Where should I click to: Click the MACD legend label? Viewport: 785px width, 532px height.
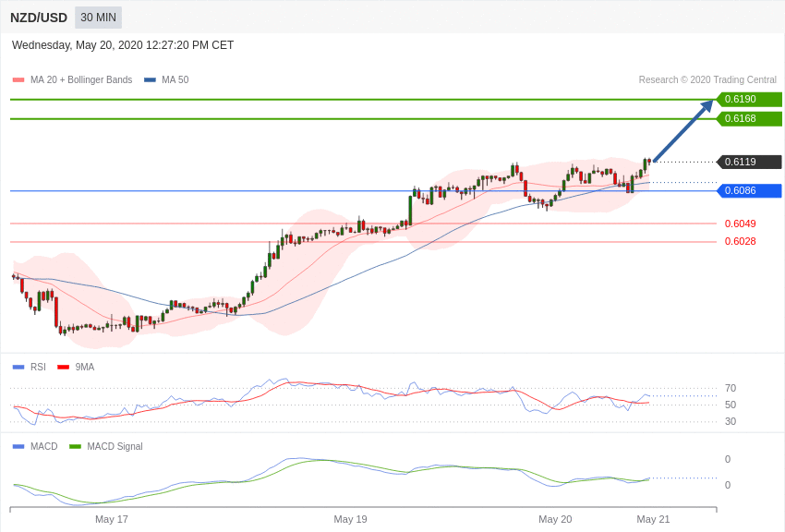(44, 446)
